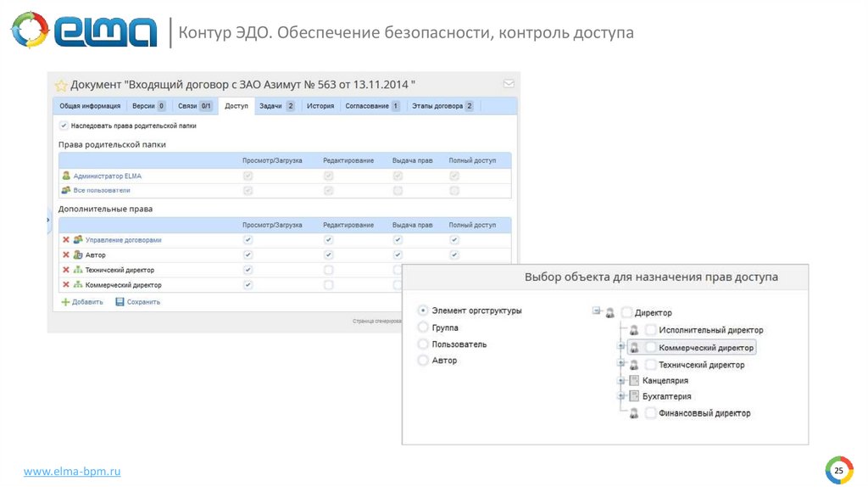Expand the Коммерческий директор tree node
868x487 pixels.
620,347
